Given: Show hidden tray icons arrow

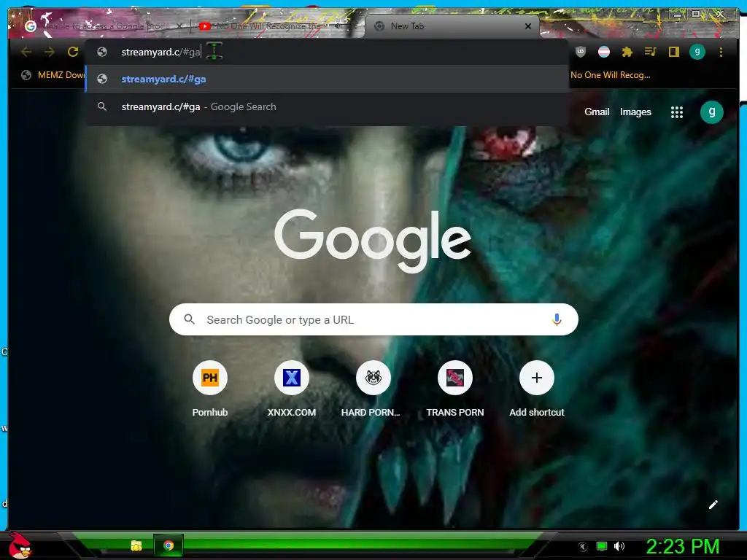Looking at the screenshot, I should coord(582,547).
